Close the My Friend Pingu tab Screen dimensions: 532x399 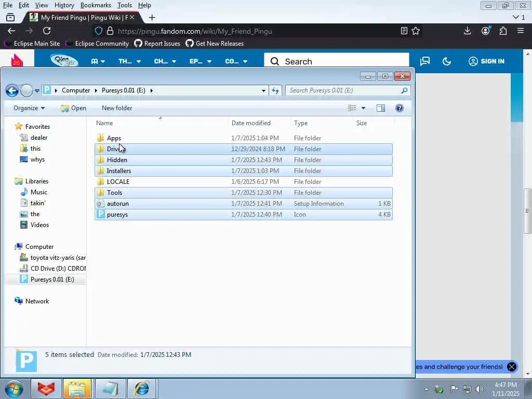(132, 17)
